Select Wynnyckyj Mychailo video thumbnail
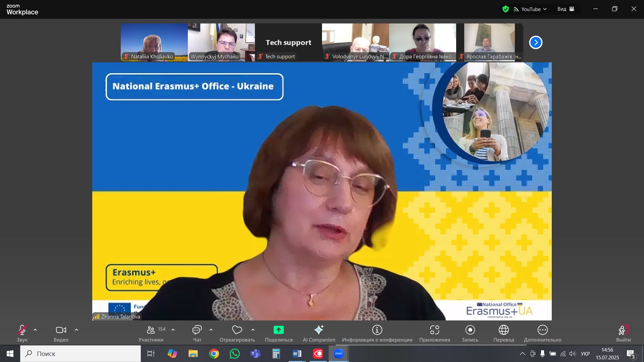644x362 pixels. coord(221,42)
